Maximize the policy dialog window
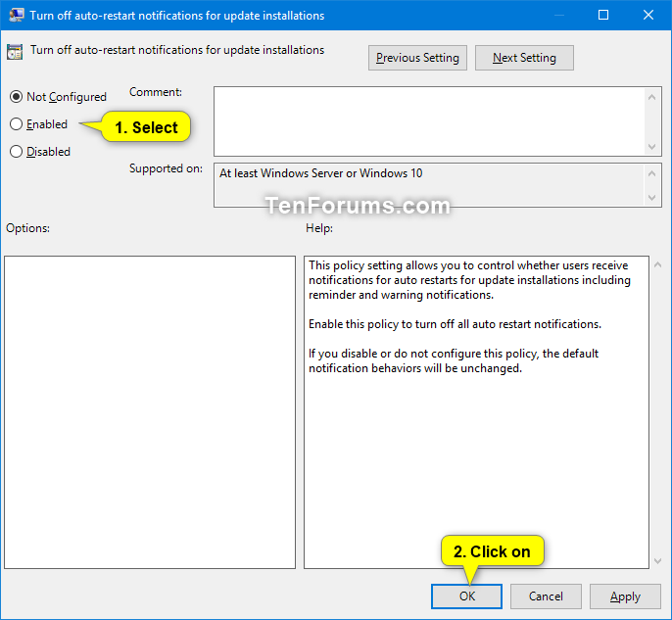This screenshot has width=672, height=620. [x=603, y=15]
